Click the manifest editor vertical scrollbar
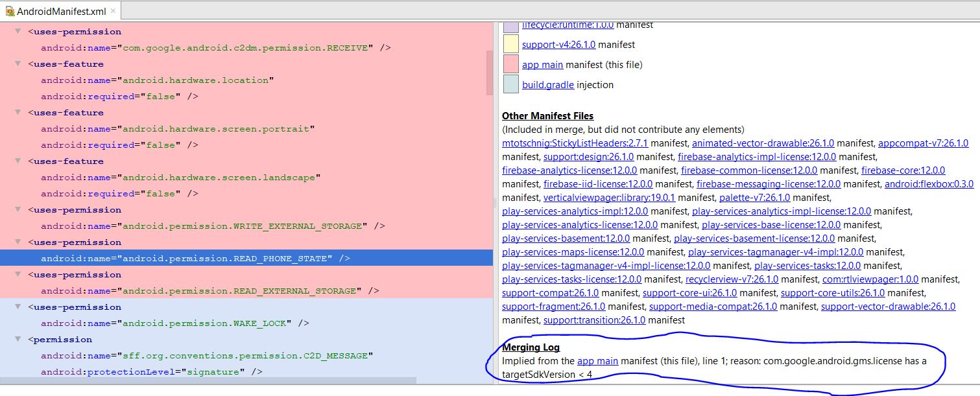Screen dimensions: 980x396 [490, 73]
